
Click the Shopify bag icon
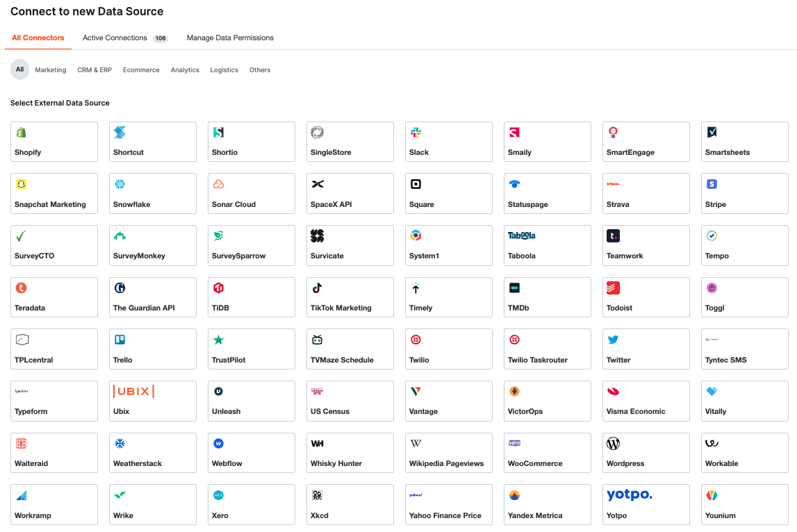tap(21, 133)
